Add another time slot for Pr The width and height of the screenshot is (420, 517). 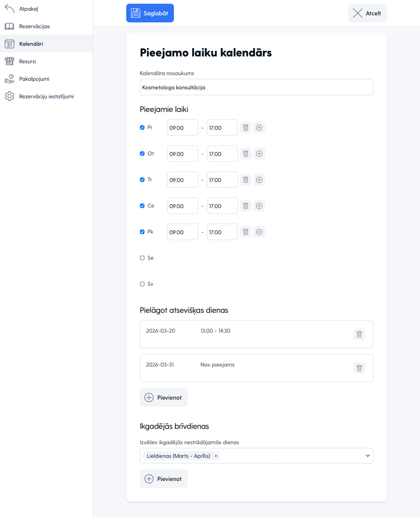[x=259, y=128]
